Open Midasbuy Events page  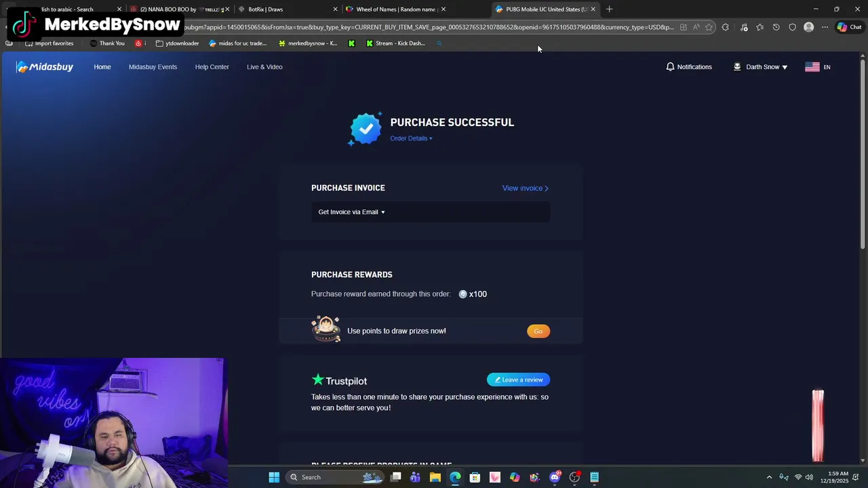153,66
